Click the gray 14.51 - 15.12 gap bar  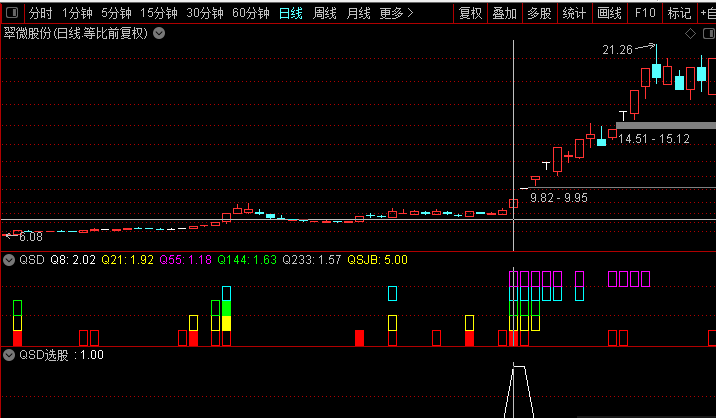pos(666,126)
